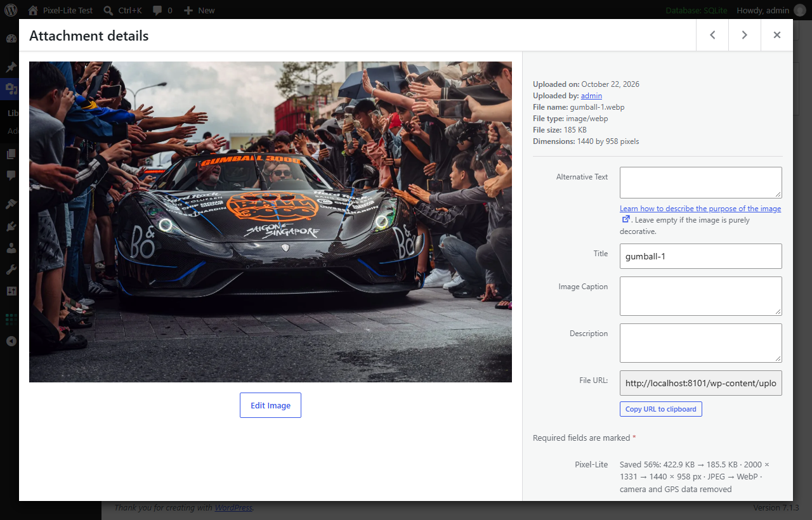Collapse the sidebar menu with the arrow icon

point(11,341)
